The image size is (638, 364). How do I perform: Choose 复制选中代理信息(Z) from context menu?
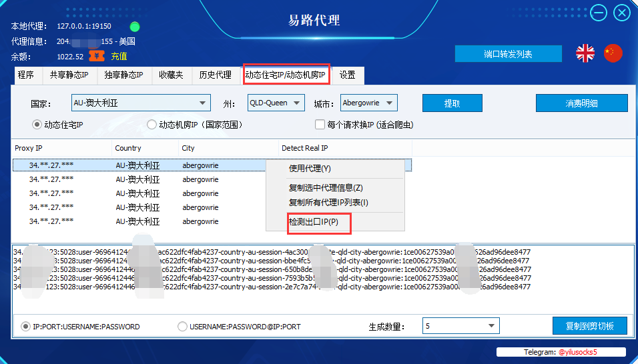(x=335, y=188)
